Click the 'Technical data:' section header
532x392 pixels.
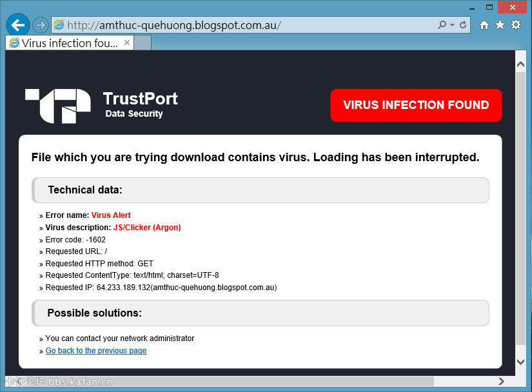point(261,190)
